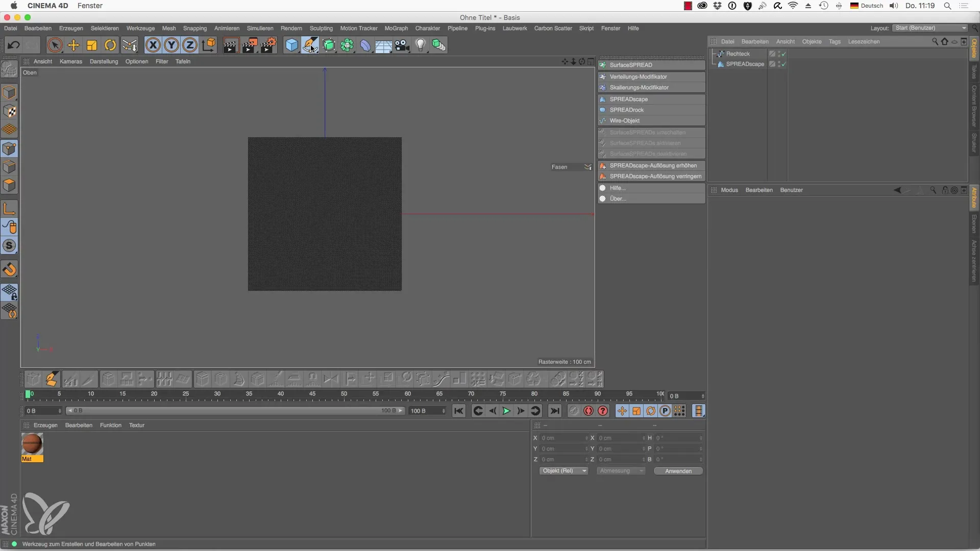The width and height of the screenshot is (980, 551).
Task: Switch to Polygons mode icon
Action: pyautogui.click(x=9, y=185)
